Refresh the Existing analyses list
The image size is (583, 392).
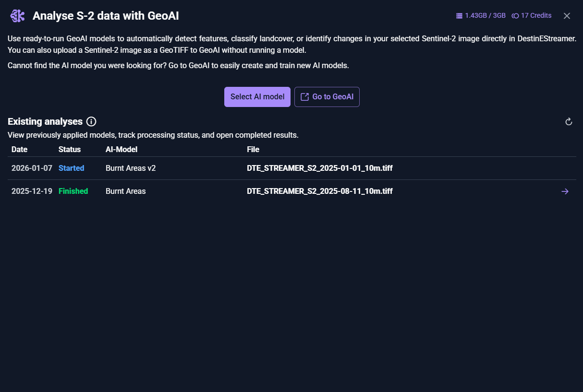(569, 121)
